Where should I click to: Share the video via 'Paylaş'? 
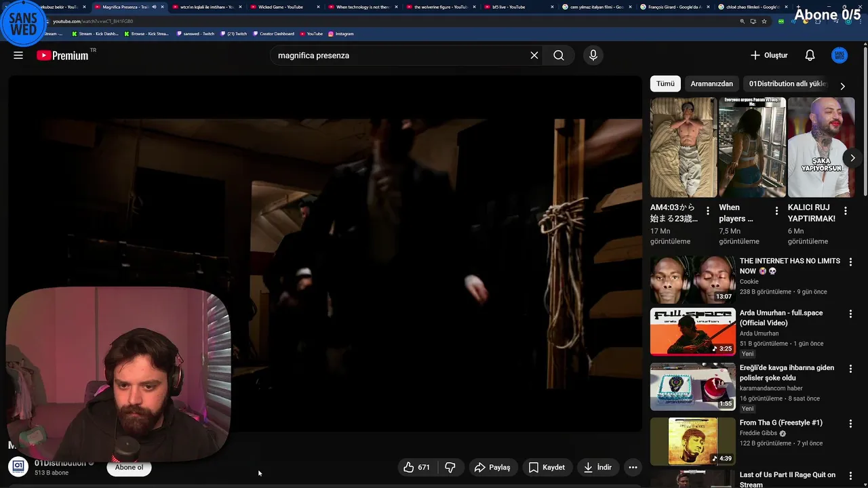coord(492,467)
